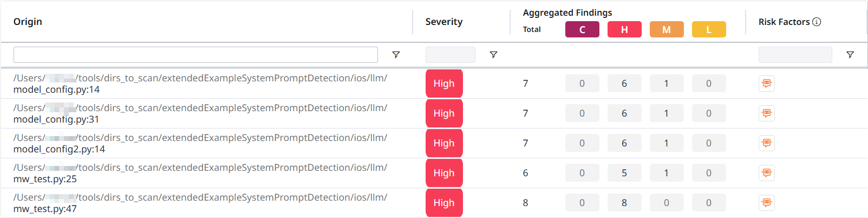Click the High 'H' severity swatch

pos(624,29)
